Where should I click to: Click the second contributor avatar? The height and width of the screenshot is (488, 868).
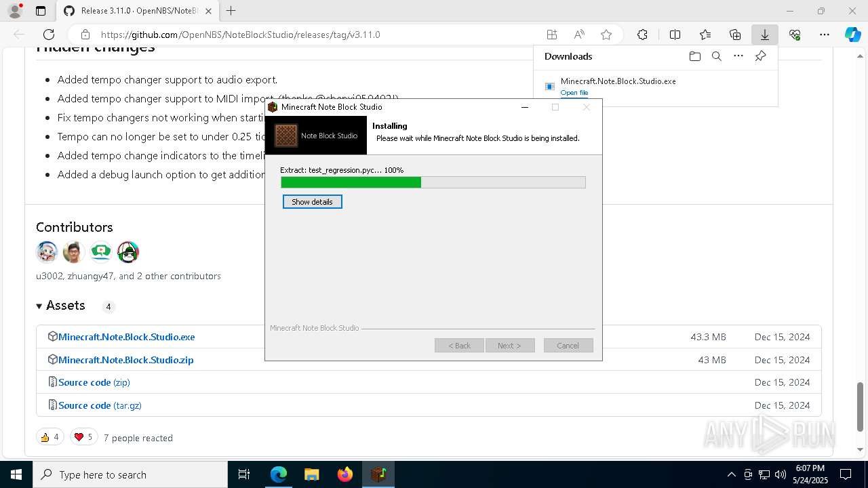point(74,252)
